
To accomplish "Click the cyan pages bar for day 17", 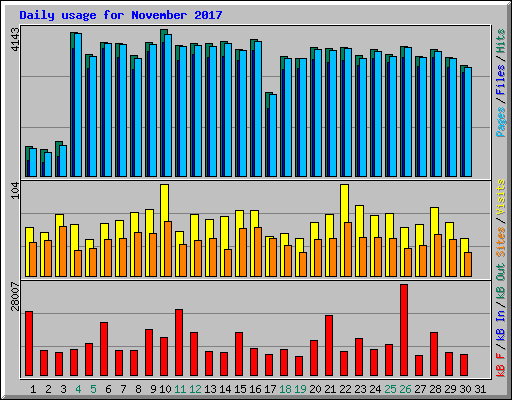I will [x=273, y=135].
